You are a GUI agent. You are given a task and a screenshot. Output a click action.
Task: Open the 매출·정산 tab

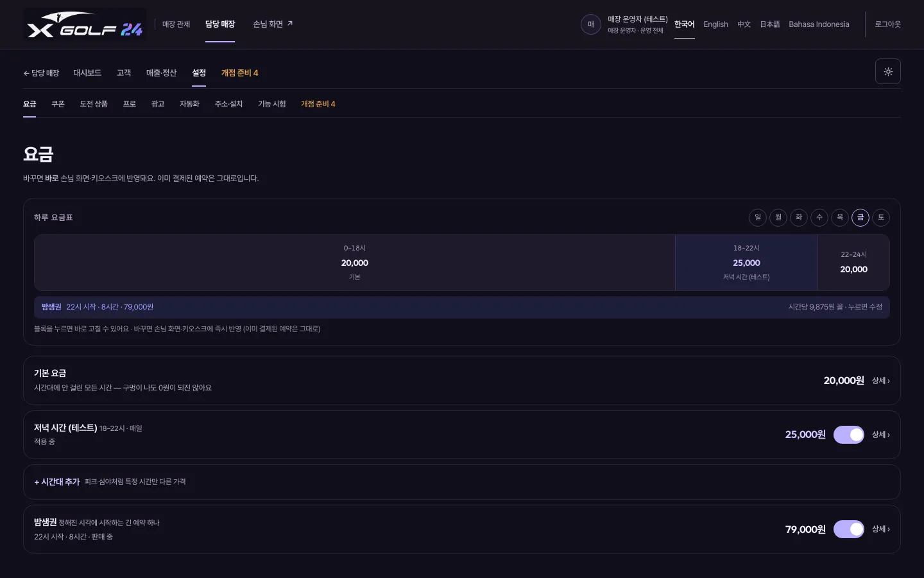(161, 73)
